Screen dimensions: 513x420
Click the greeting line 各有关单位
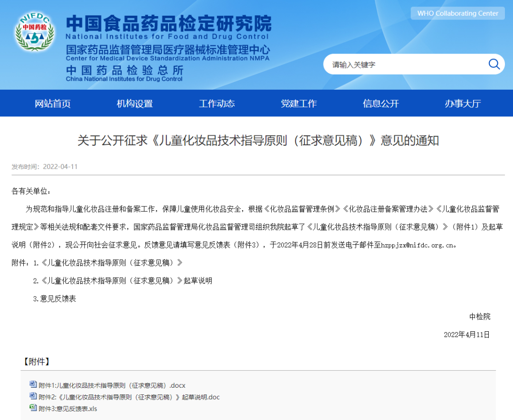[x=31, y=191]
